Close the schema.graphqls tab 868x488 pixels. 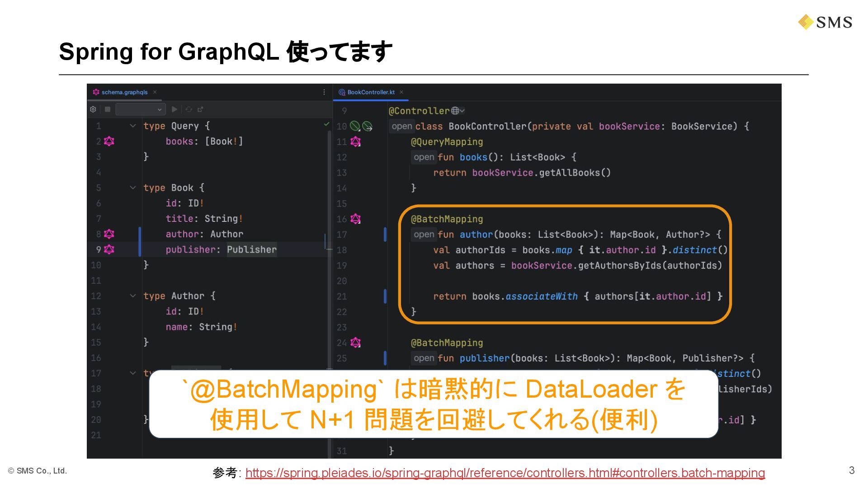click(155, 92)
